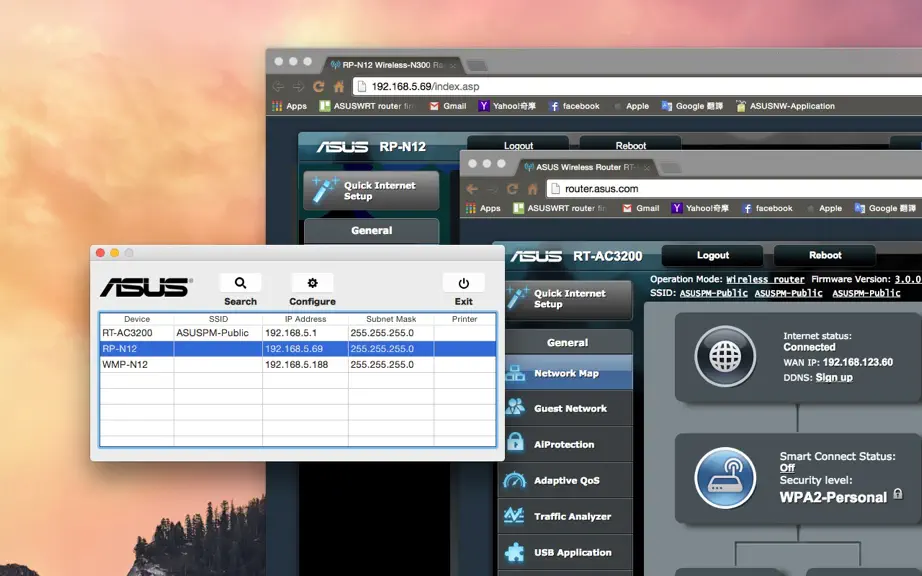The height and width of the screenshot is (576, 922).
Task: Click Reboot in the RT-AC3200 page
Action: [x=825, y=255]
